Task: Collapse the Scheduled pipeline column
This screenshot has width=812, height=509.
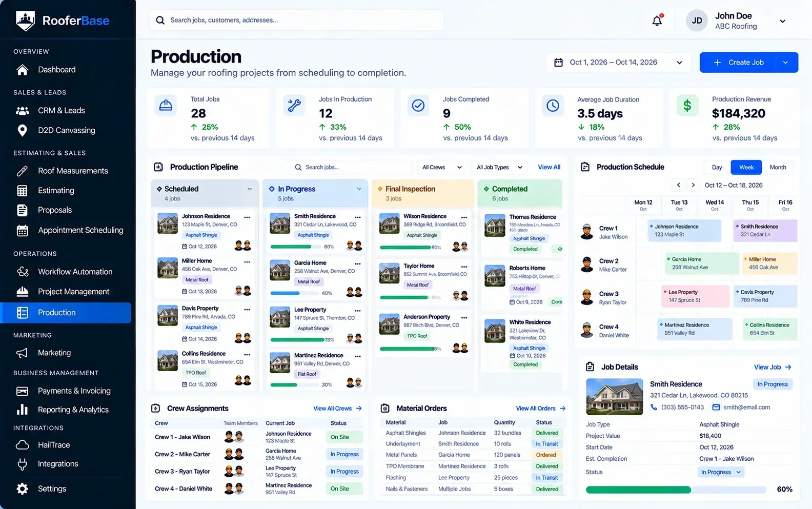Action: [250, 189]
